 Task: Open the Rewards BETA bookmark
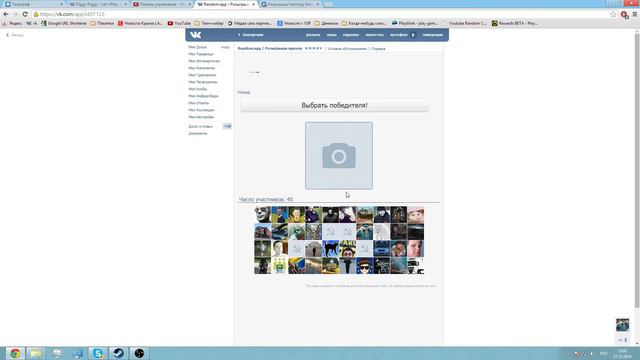click(515, 23)
